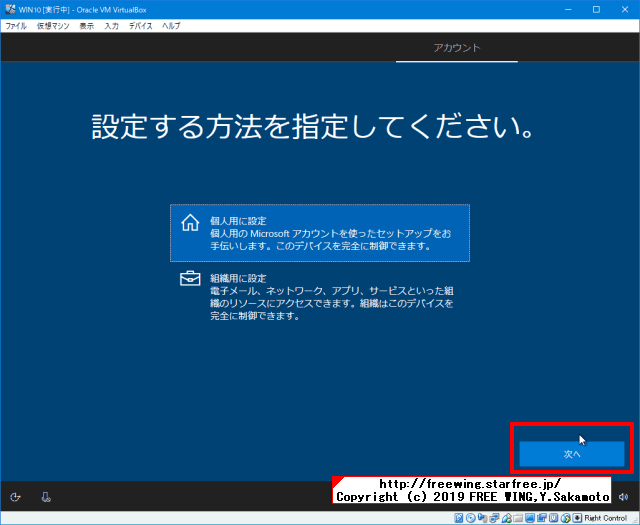Image resolution: width=640 pixels, height=525 pixels.
Task: Click the VirtualBox title bar app icon
Action: coord(10,9)
